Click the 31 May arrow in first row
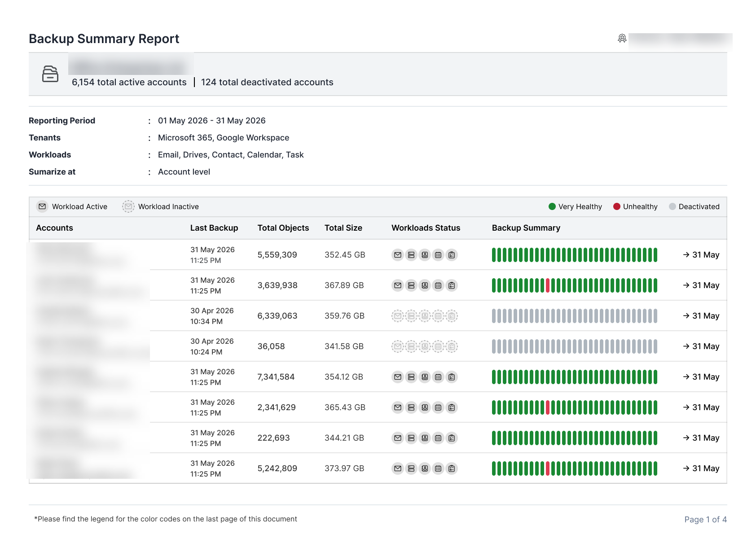756x534 pixels. pos(701,255)
